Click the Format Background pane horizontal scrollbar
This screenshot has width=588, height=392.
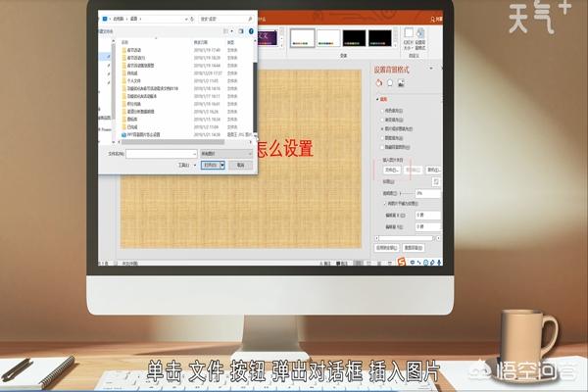[407, 238]
